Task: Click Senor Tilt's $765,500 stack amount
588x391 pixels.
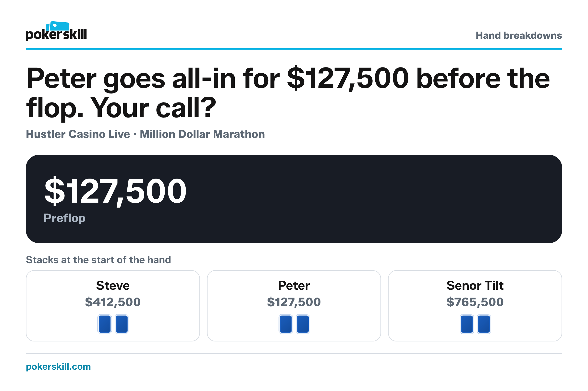Action: [475, 302]
